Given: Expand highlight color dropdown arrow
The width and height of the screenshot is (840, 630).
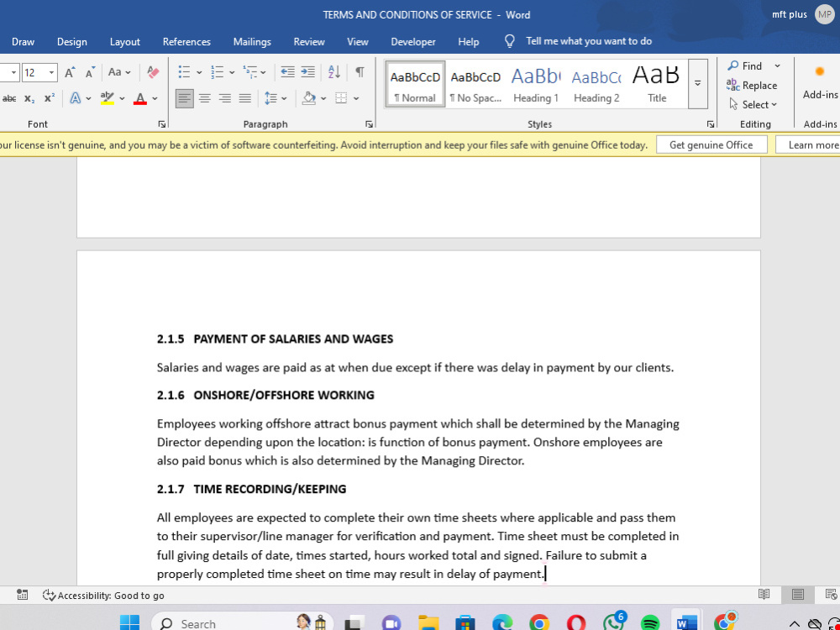Looking at the screenshot, I should click(122, 98).
